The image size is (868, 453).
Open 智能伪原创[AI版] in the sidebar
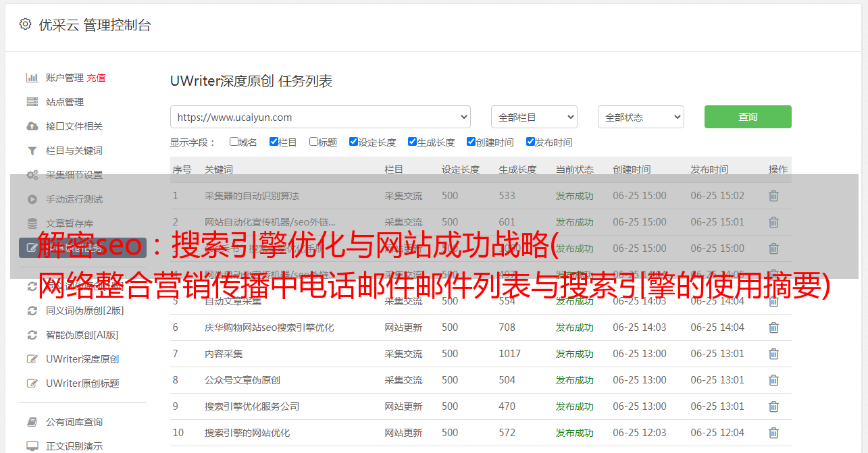82,335
